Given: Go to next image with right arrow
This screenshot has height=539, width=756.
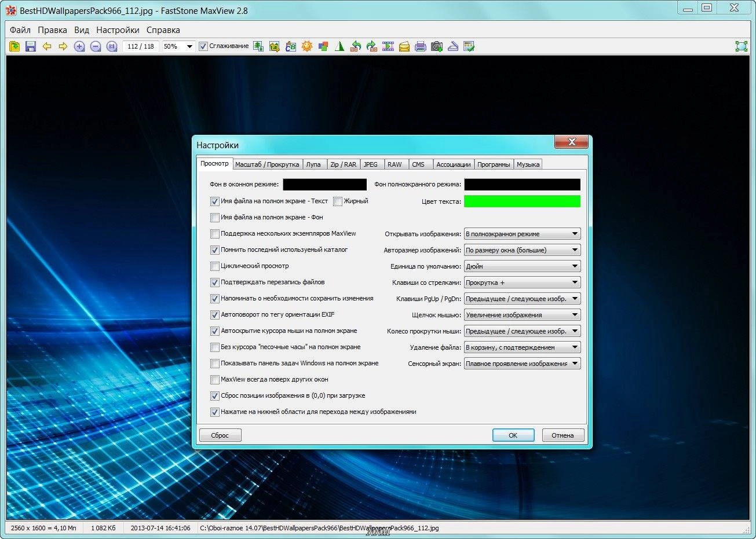Looking at the screenshot, I should click(63, 46).
